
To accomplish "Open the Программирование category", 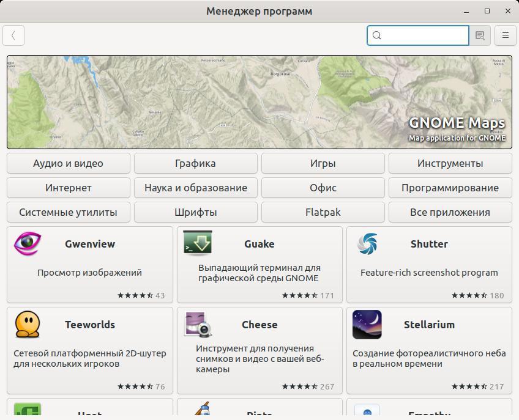I will pyautogui.click(x=450, y=188).
